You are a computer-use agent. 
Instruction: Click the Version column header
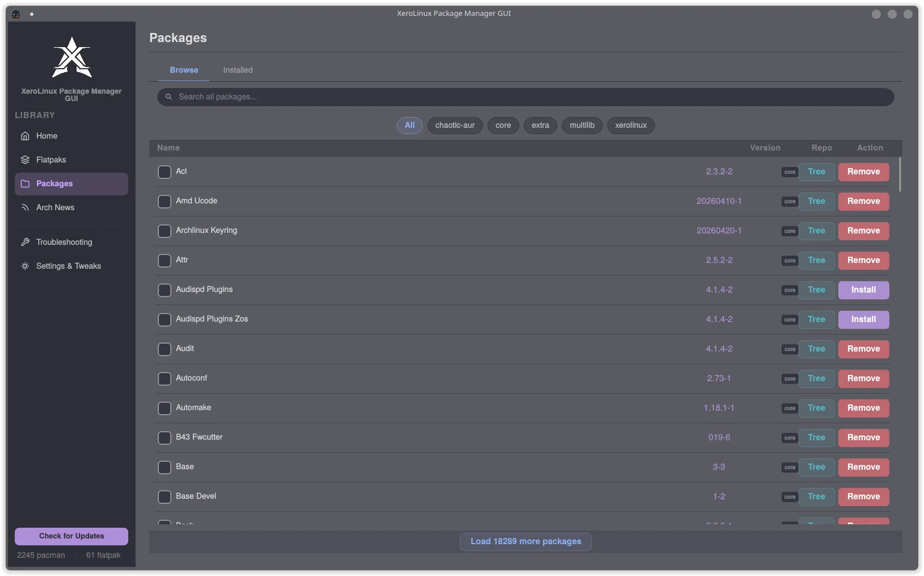pos(765,148)
